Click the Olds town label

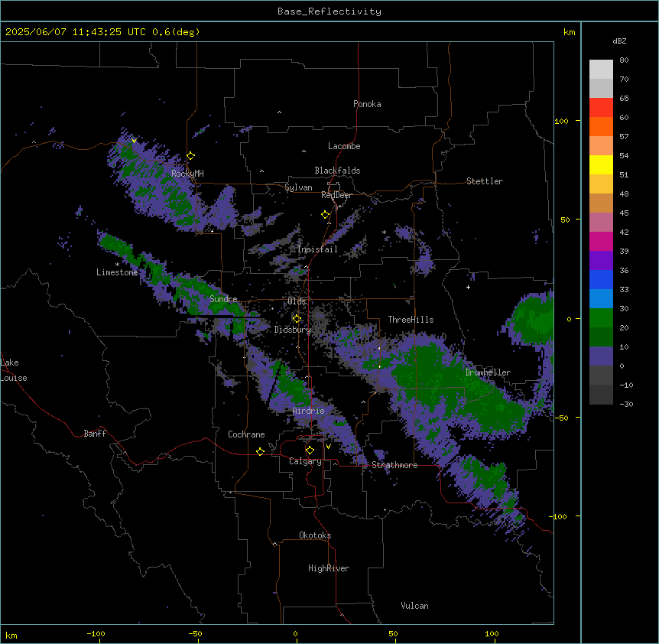297,301
